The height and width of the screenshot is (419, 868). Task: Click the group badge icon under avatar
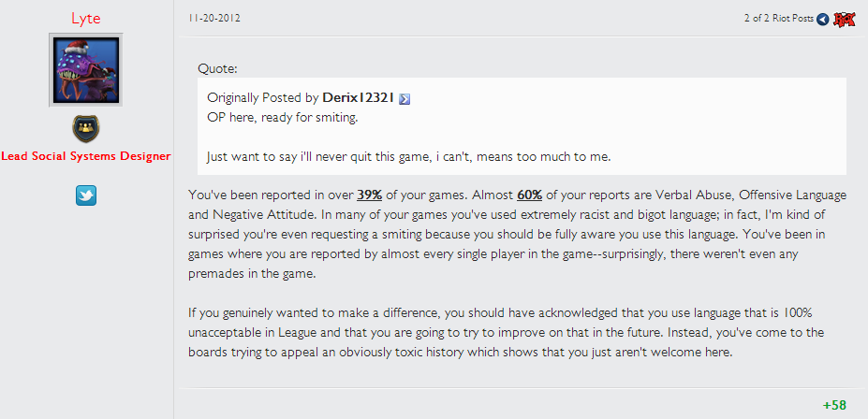point(86,128)
